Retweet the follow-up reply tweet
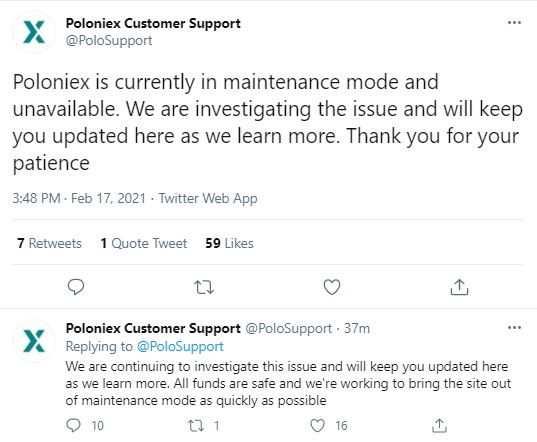The height and width of the screenshot is (442, 537). 196,426
